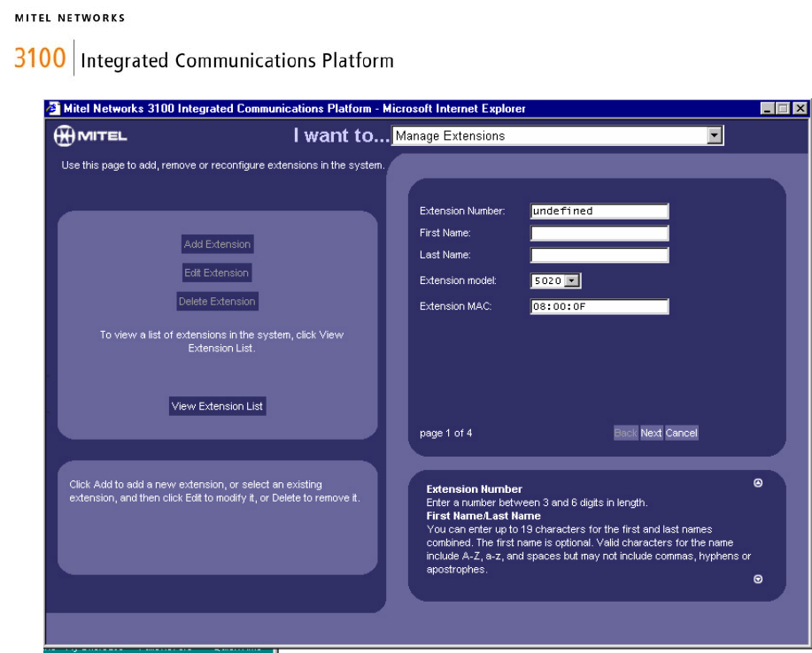Click the 'page 1 of 4' text
The height and width of the screenshot is (653, 812).
pos(446,433)
